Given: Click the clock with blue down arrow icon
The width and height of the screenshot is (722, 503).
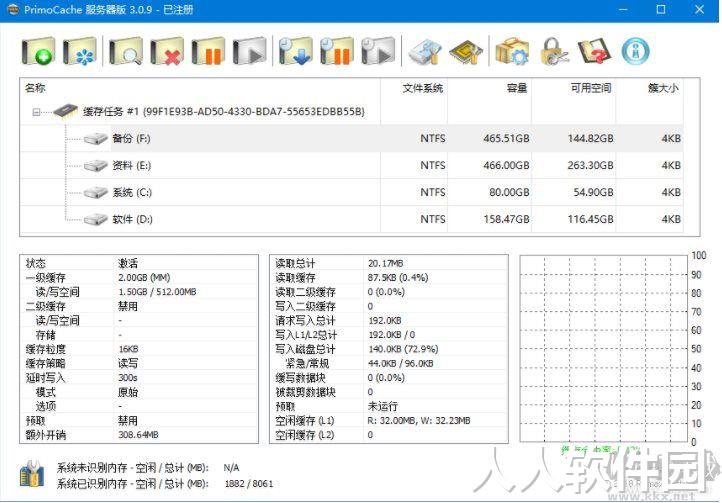Looking at the screenshot, I should [x=296, y=51].
